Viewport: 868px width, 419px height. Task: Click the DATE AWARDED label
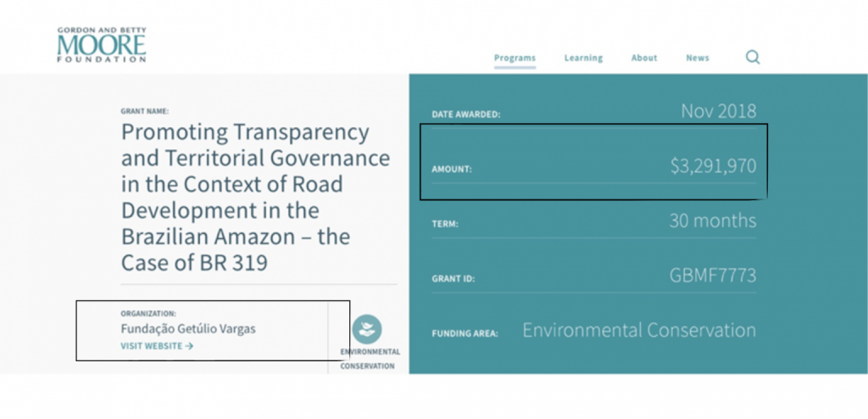[466, 115]
